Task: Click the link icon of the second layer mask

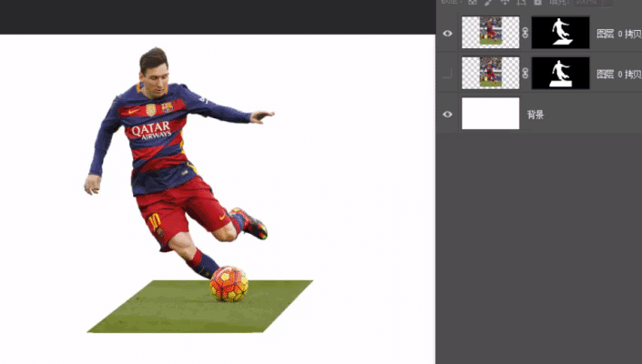Action: pyautogui.click(x=525, y=73)
